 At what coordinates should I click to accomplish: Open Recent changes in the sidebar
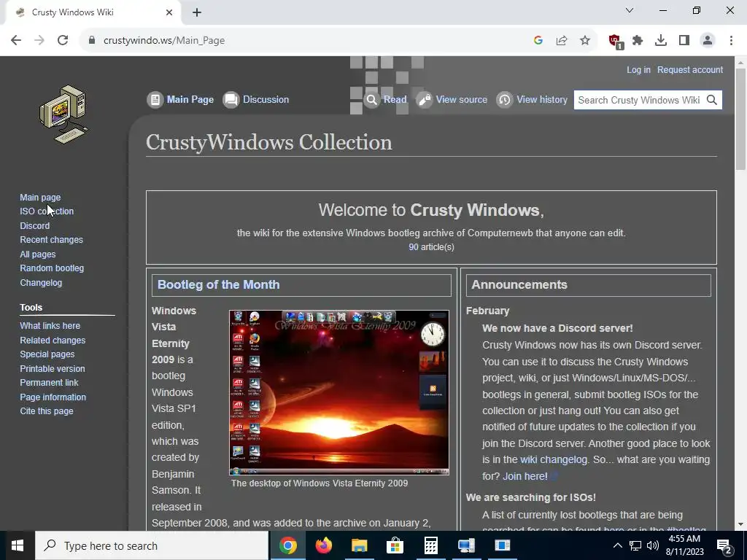pyautogui.click(x=51, y=239)
